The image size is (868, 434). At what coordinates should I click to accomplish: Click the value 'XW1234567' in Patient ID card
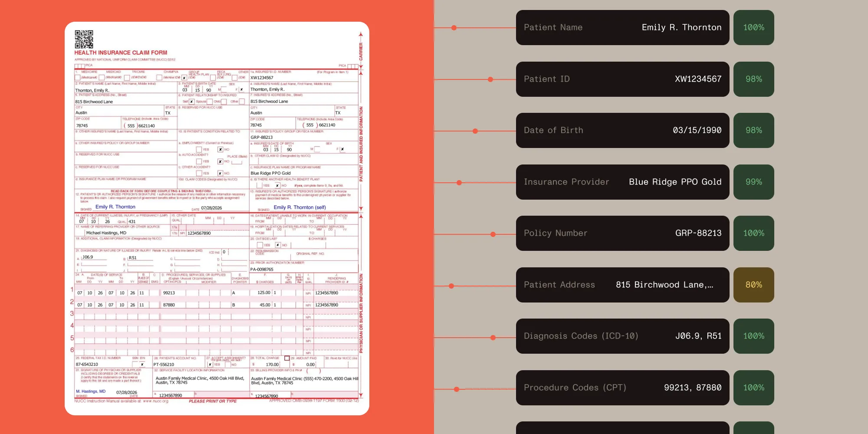[x=698, y=79]
